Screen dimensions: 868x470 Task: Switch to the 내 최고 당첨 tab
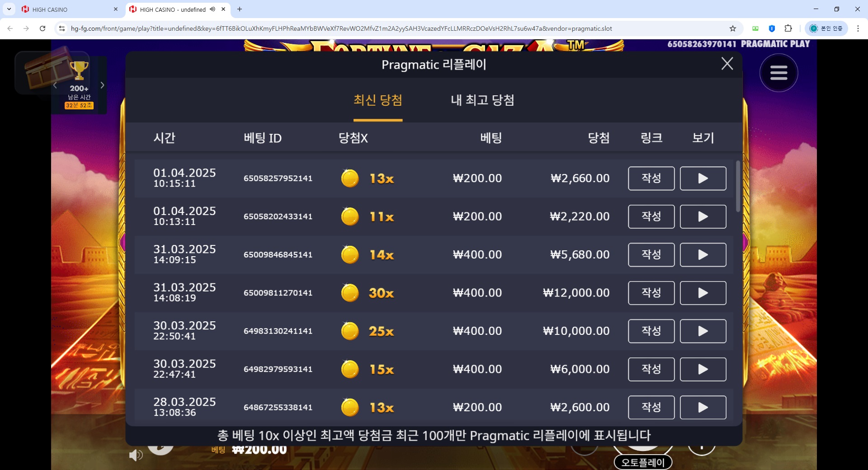point(482,100)
